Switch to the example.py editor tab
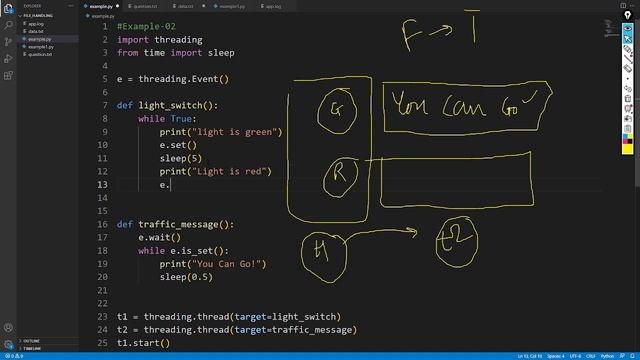 (x=100, y=6)
